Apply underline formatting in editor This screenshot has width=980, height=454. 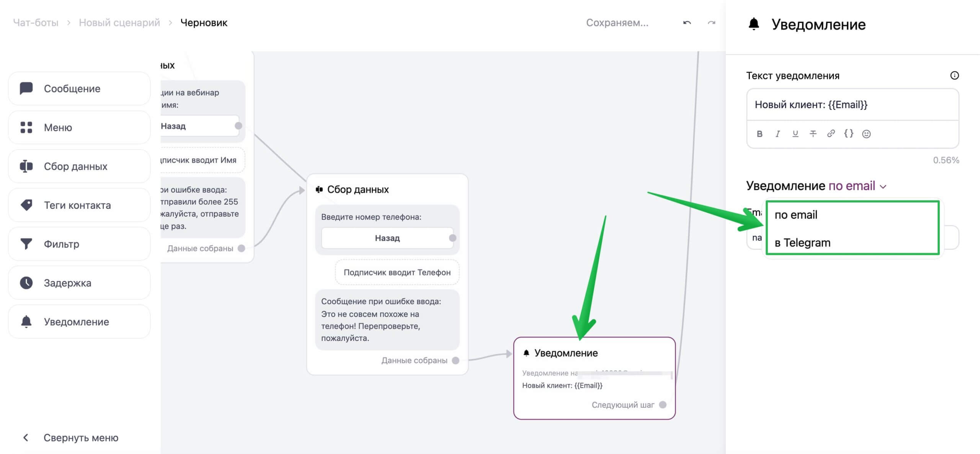click(795, 134)
